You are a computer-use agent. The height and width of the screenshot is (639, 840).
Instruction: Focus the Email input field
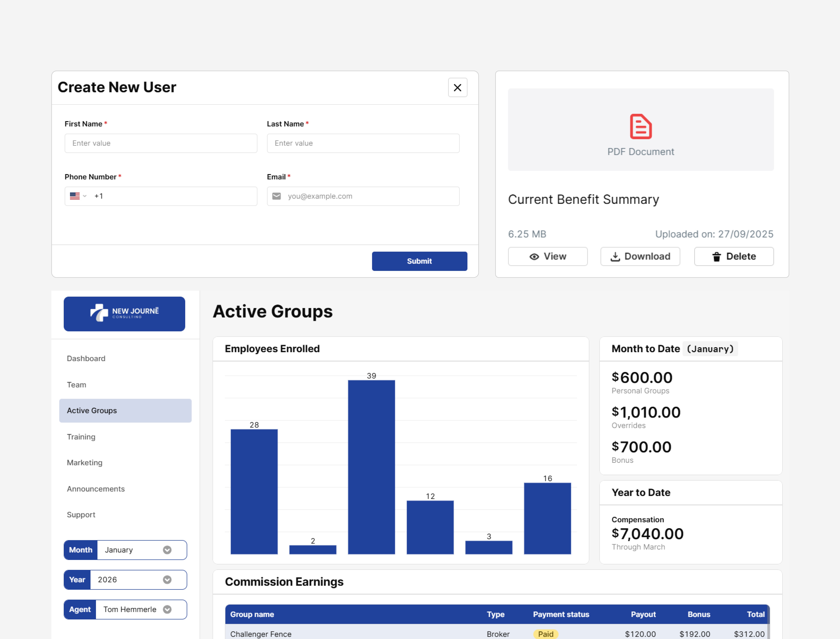pos(363,196)
